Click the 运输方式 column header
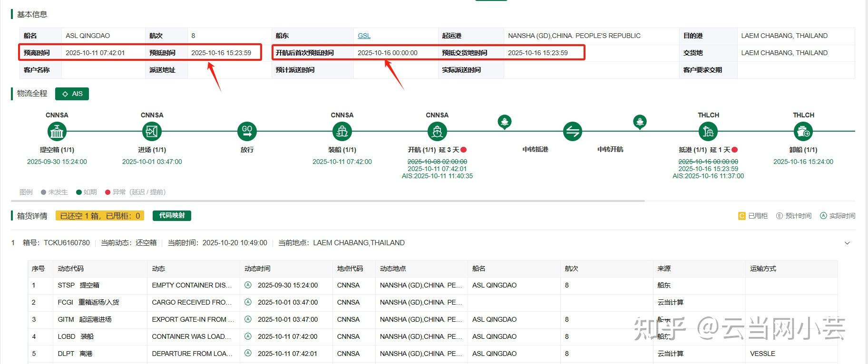868x364 pixels. point(763,269)
